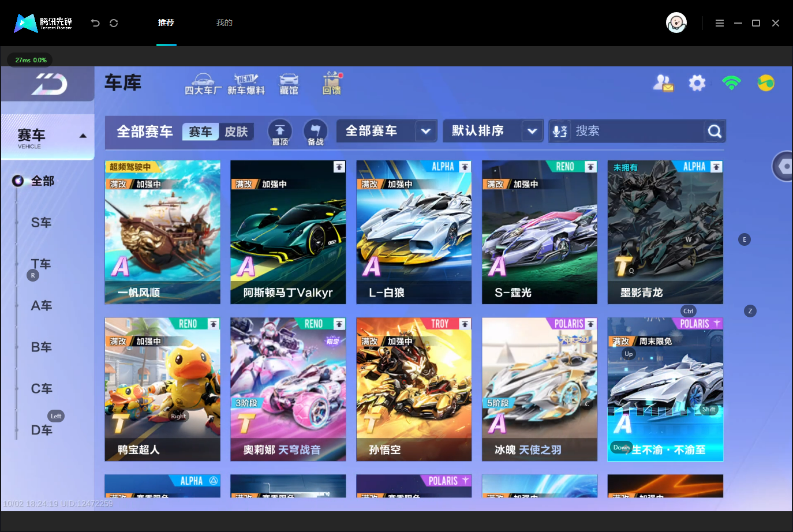Check the green Wi-Fi signal icon
The height and width of the screenshot is (532, 793).
tap(731, 83)
